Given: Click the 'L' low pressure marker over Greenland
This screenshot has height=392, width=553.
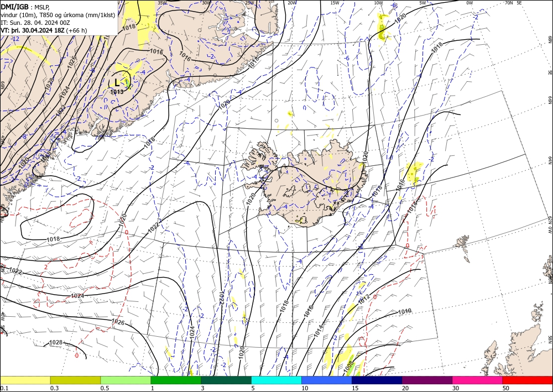Looking at the screenshot, I should (x=117, y=82).
